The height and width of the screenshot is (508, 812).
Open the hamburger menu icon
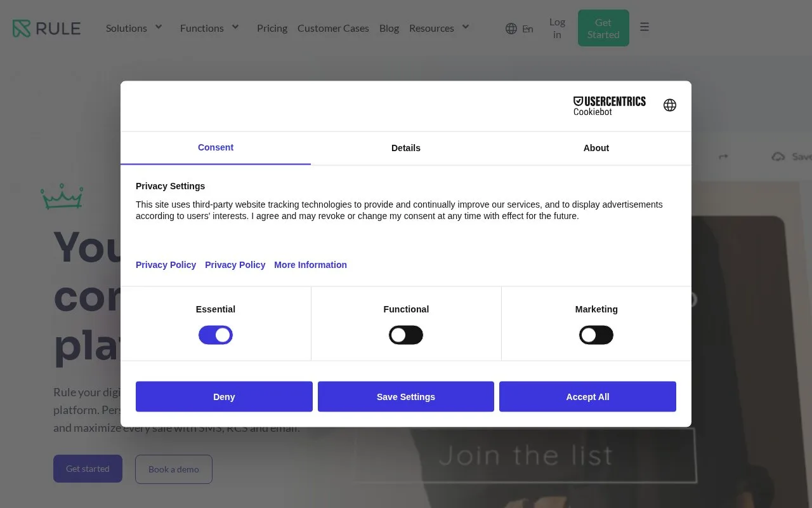click(x=645, y=27)
